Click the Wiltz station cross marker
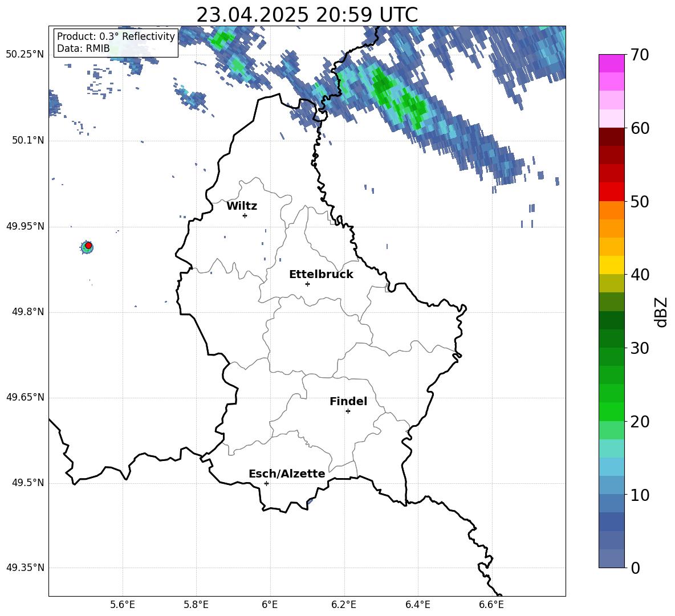Viewport: 675px width, 616px height. pyautogui.click(x=245, y=215)
